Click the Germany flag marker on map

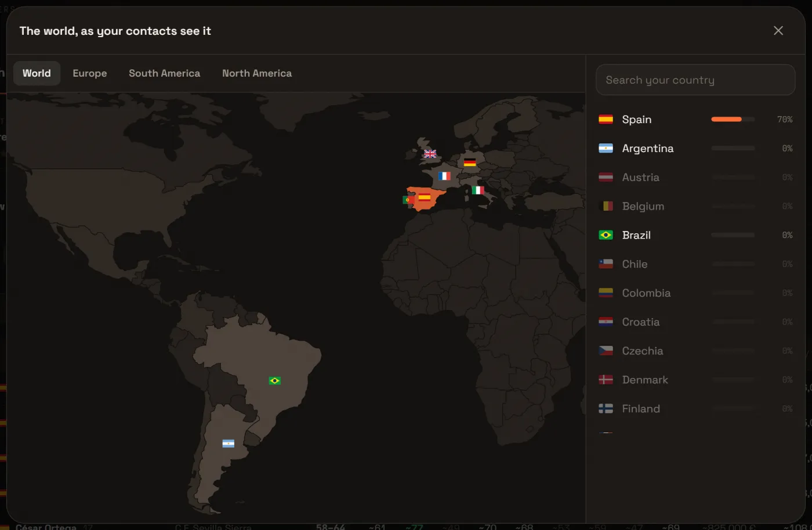470,163
